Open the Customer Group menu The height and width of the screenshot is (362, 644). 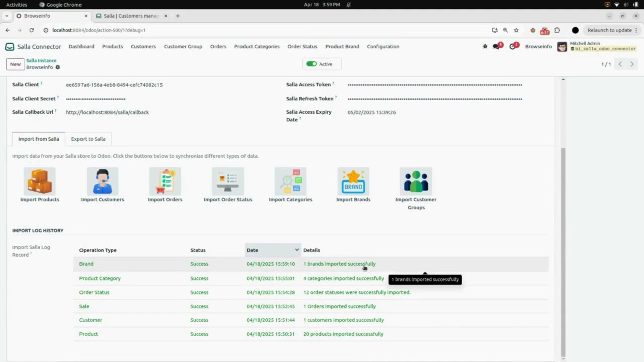click(183, 47)
